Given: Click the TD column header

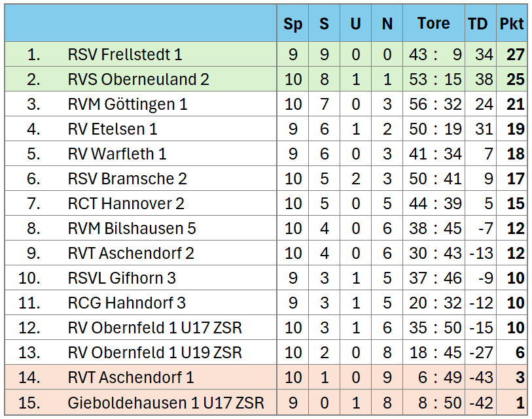Looking at the screenshot, I should coord(478,24).
